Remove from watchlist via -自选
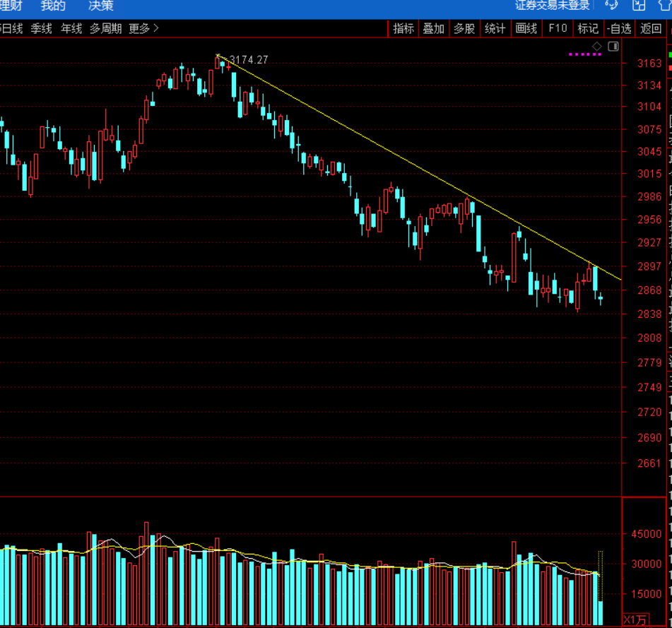 click(619, 29)
